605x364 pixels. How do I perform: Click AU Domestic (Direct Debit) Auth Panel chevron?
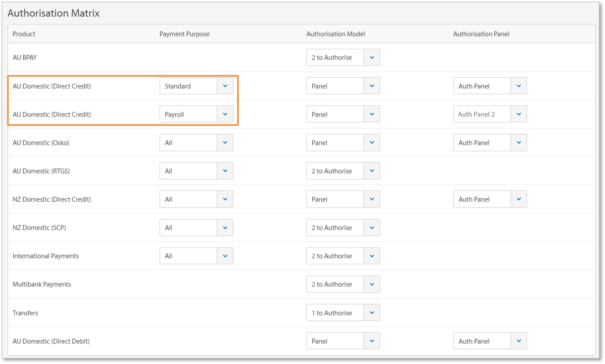[518, 341]
